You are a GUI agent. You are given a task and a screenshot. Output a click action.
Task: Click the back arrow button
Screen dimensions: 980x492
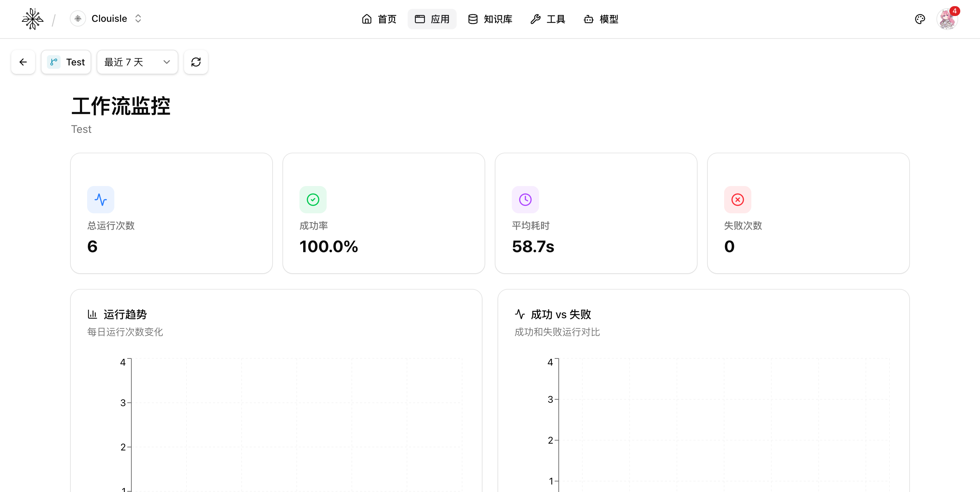coord(23,62)
